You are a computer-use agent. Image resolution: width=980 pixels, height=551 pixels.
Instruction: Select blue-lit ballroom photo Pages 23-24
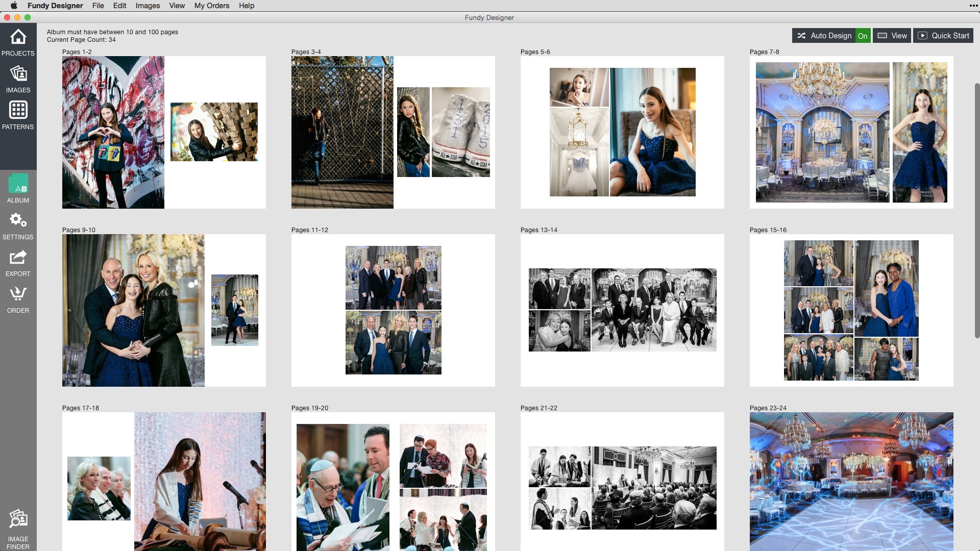pyautogui.click(x=851, y=482)
